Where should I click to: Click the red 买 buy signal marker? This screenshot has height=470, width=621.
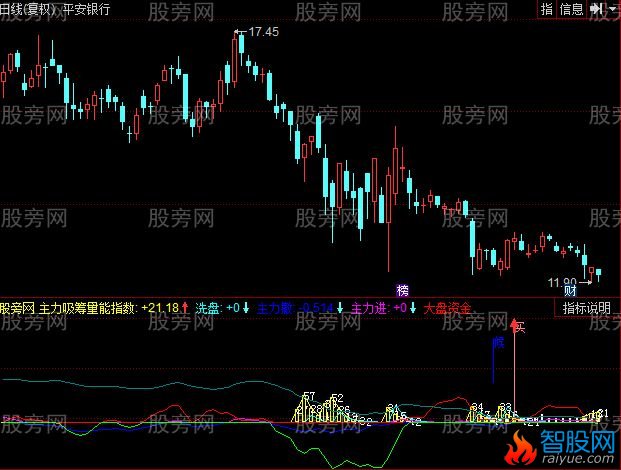pyautogui.click(x=518, y=326)
